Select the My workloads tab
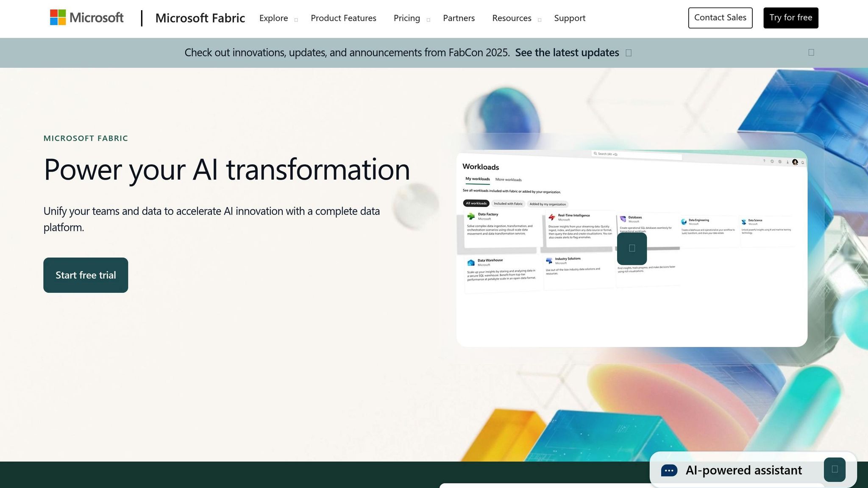The image size is (868, 488). tap(478, 179)
